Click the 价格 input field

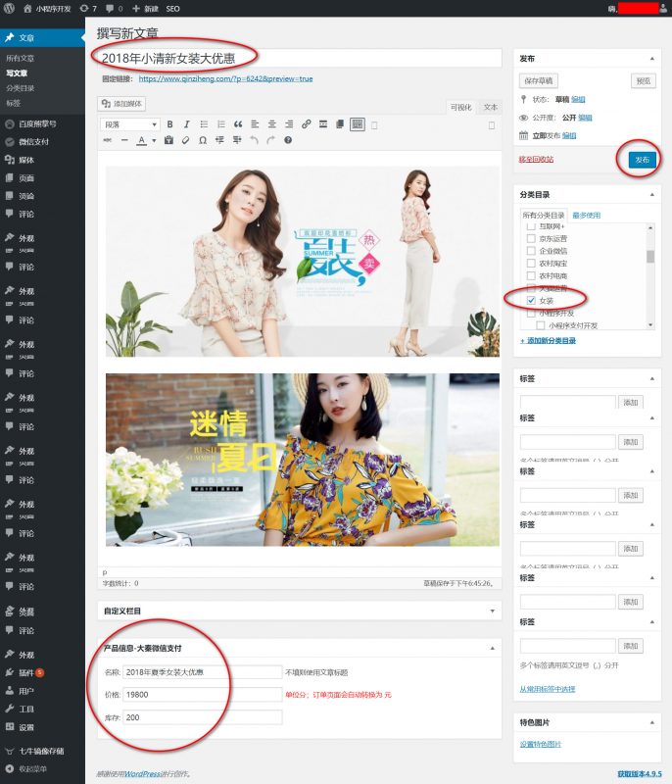203,695
